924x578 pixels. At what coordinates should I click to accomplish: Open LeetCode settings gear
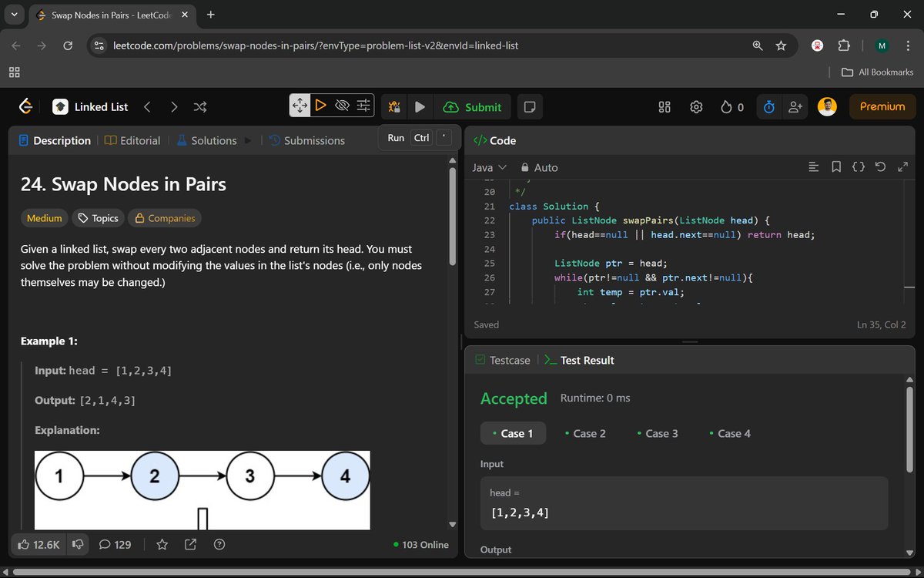point(697,107)
